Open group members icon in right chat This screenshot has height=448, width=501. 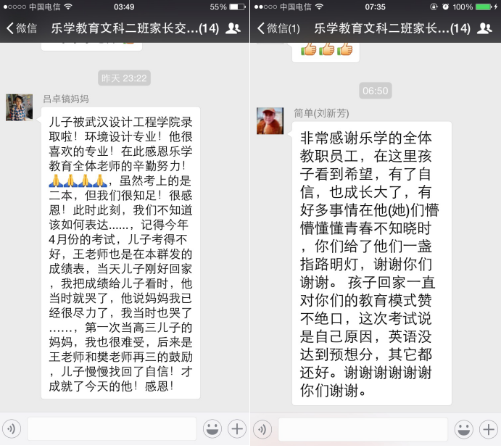pos(485,28)
